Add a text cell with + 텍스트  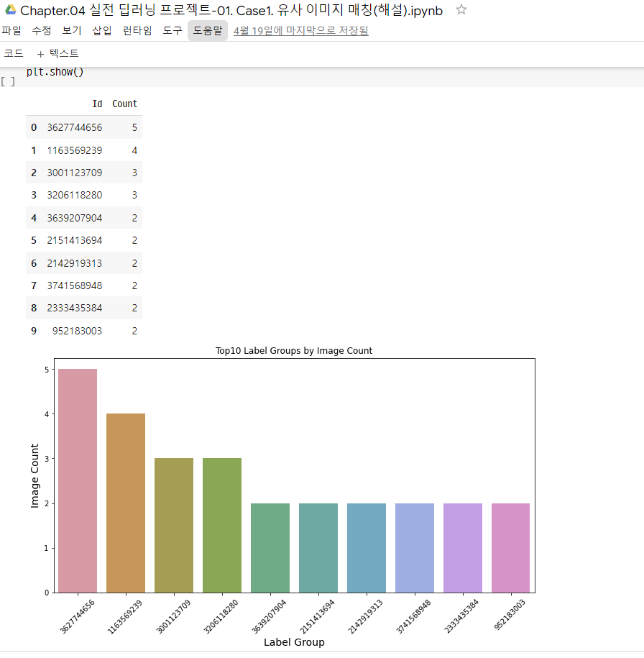tap(57, 53)
